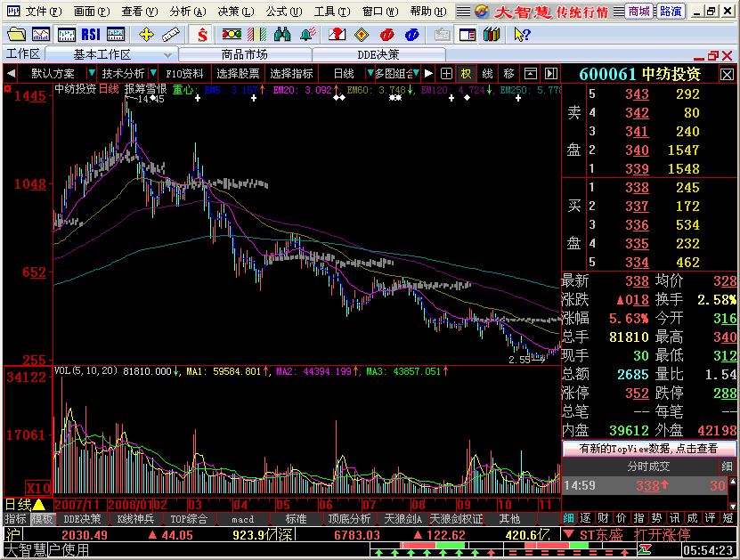This screenshot has width=740, height=560.
Task: Click the alarm bell alert icon
Action: click(308, 35)
